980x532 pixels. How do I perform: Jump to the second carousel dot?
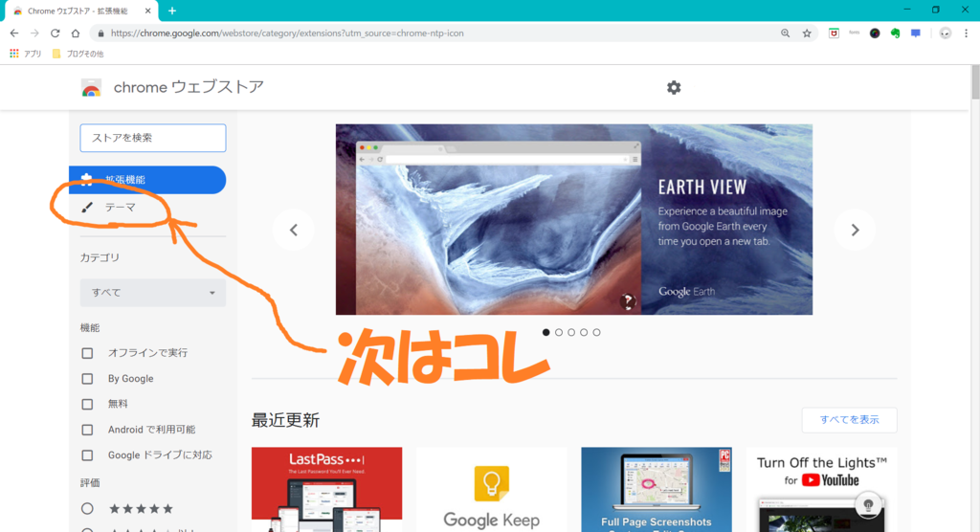[x=559, y=333]
